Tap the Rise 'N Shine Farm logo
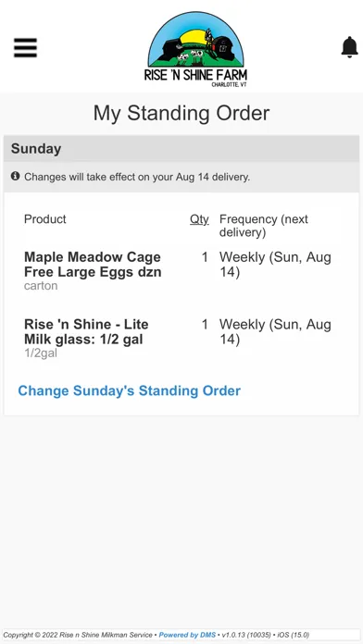Image resolution: width=363 pixels, height=644 pixels. (x=195, y=49)
